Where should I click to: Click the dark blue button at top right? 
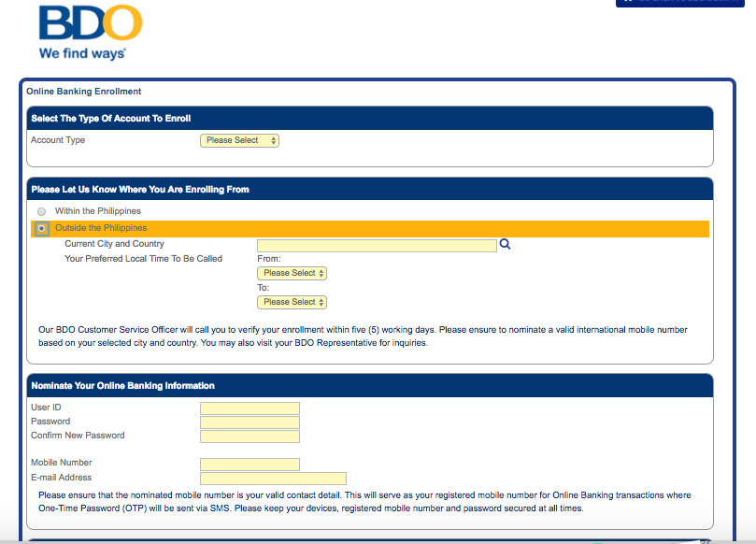679,4
